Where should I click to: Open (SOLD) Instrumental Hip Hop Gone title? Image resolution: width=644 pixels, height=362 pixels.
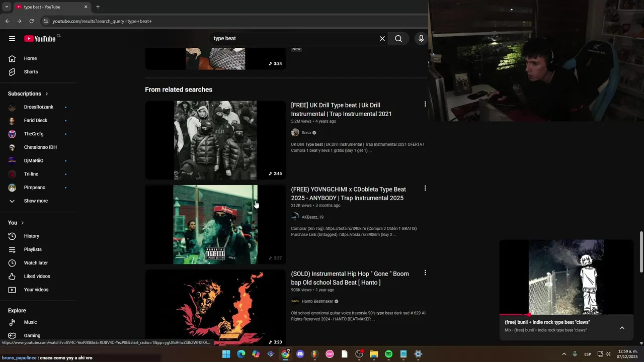click(350, 278)
